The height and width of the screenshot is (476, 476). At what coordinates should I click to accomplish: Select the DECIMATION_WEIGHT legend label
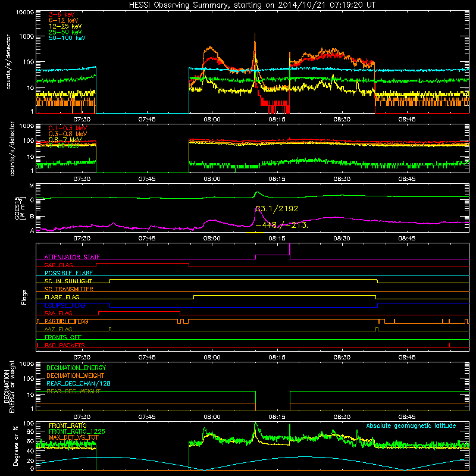(76, 376)
